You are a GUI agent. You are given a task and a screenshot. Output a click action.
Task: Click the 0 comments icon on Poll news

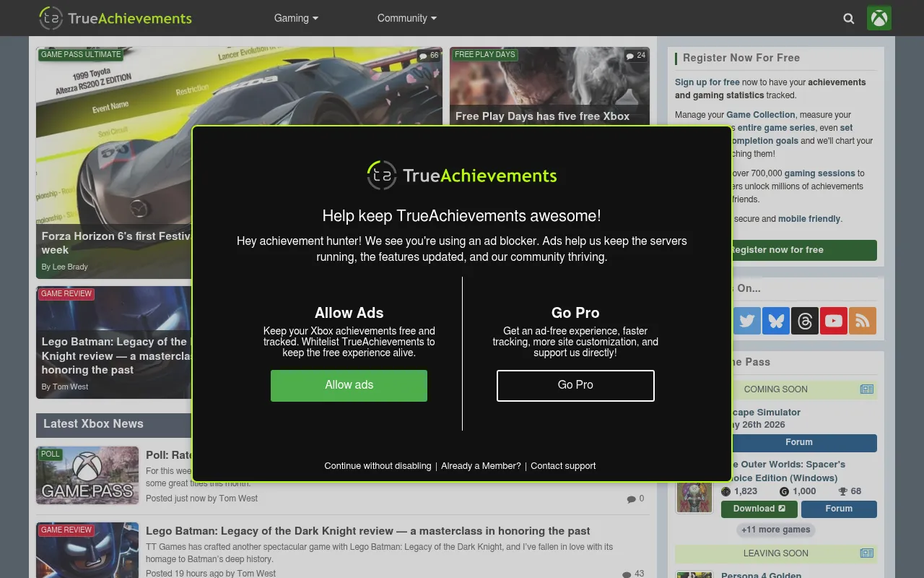635,499
